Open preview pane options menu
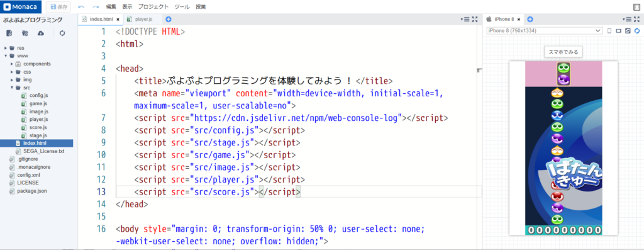Image resolution: width=644 pixels, height=250 pixels. coord(628,19)
